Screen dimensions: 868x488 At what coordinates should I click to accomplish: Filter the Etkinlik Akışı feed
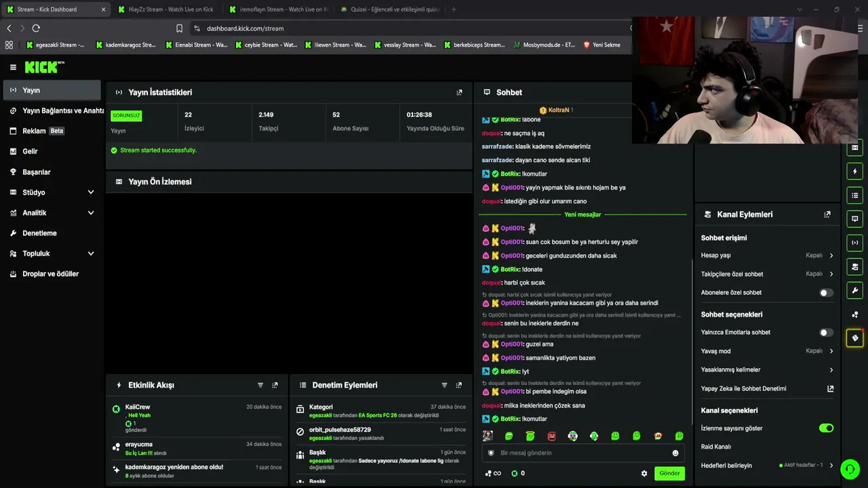tap(260, 385)
